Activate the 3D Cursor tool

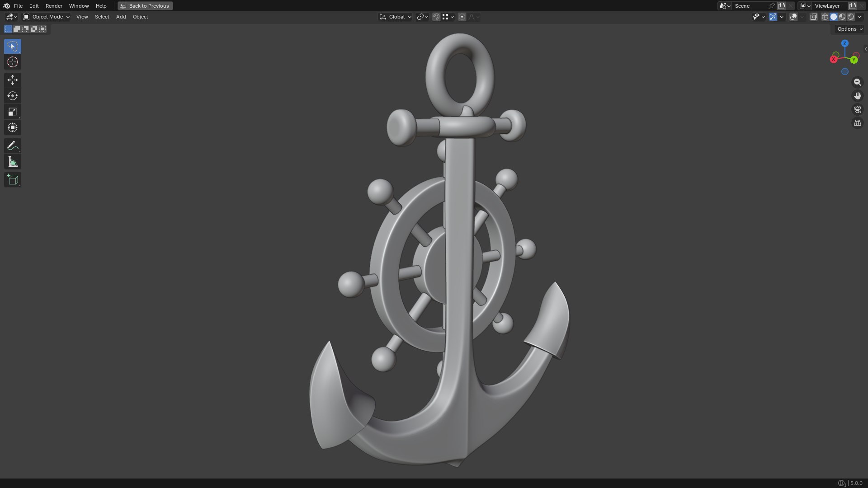click(13, 62)
